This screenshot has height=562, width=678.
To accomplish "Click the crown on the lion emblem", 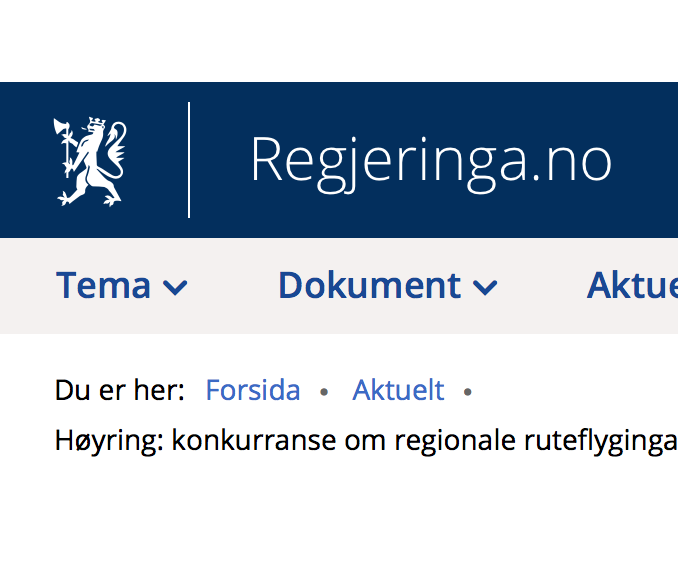I will click(x=97, y=123).
